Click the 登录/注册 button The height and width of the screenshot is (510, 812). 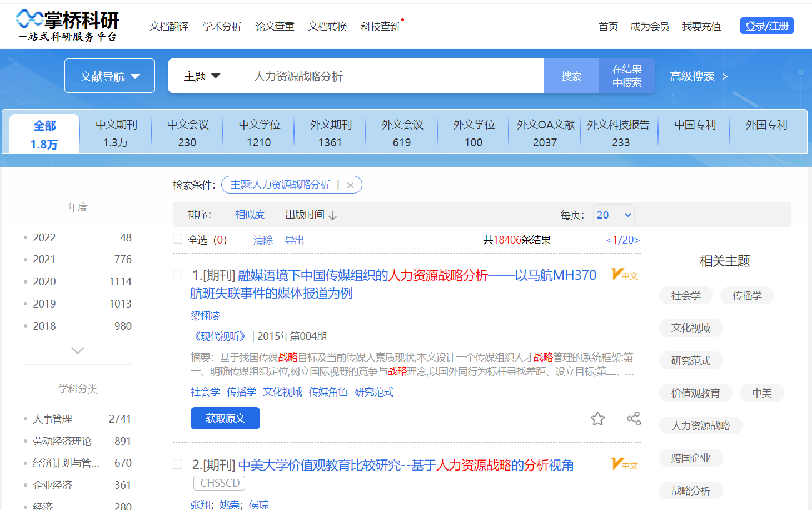pyautogui.click(x=766, y=26)
